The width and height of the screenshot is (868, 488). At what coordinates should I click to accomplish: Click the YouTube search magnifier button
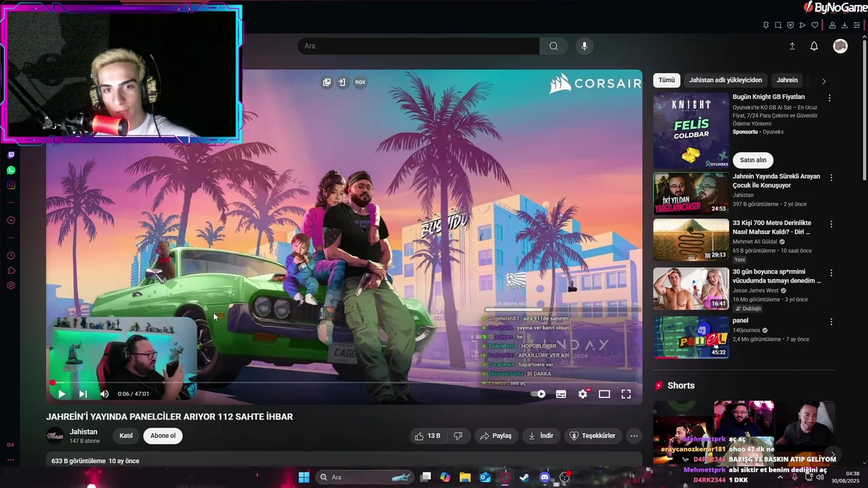553,46
